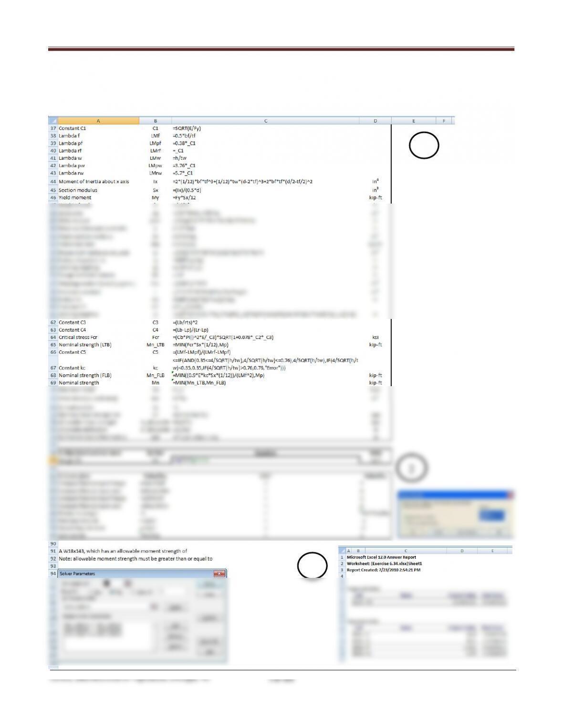The width and height of the screenshot is (563, 728).
Task: Click Microsoft Excel 12.0 Answer Report cell
Action: tap(381, 557)
